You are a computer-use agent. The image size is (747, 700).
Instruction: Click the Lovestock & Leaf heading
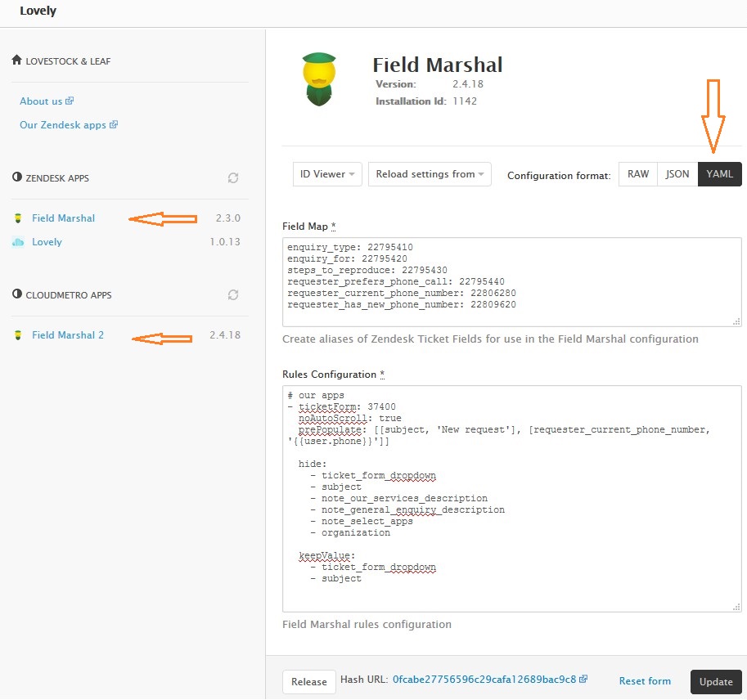[x=68, y=61]
